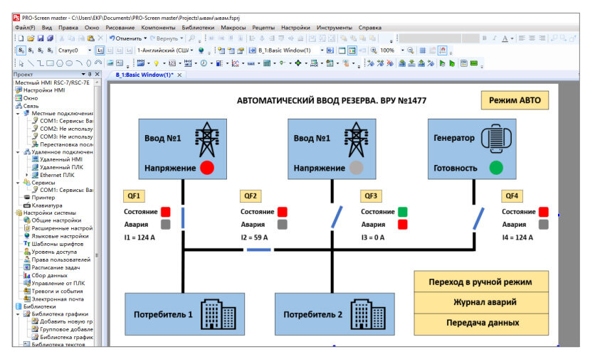
Task: Click the Передача данных button
Action: pos(483,323)
